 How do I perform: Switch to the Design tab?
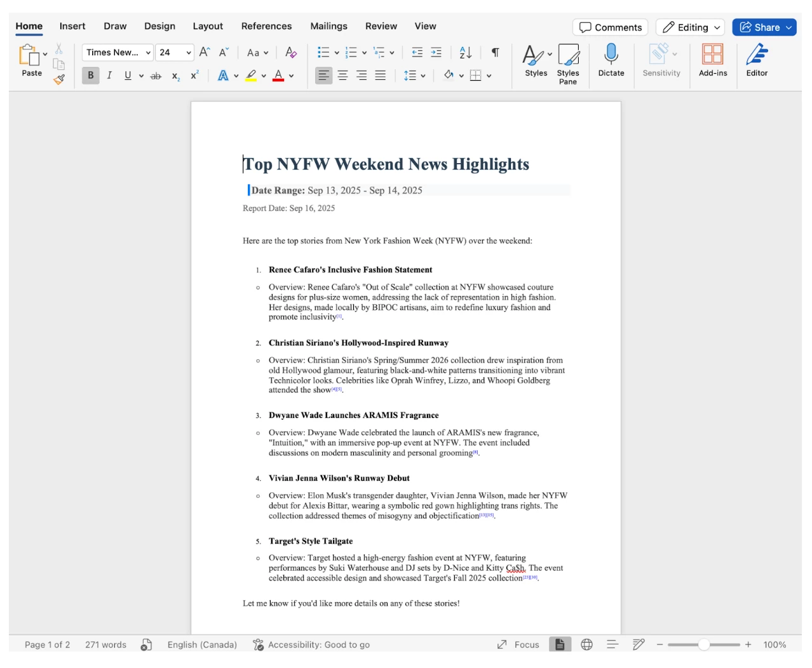159,26
